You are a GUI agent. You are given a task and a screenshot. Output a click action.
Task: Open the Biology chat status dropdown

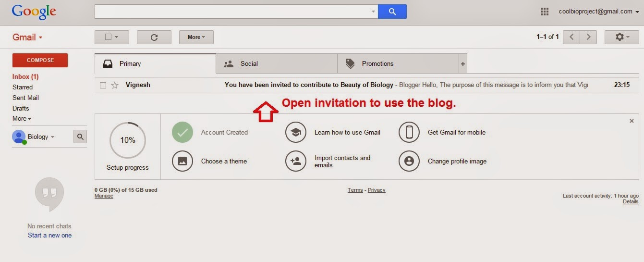click(x=52, y=137)
